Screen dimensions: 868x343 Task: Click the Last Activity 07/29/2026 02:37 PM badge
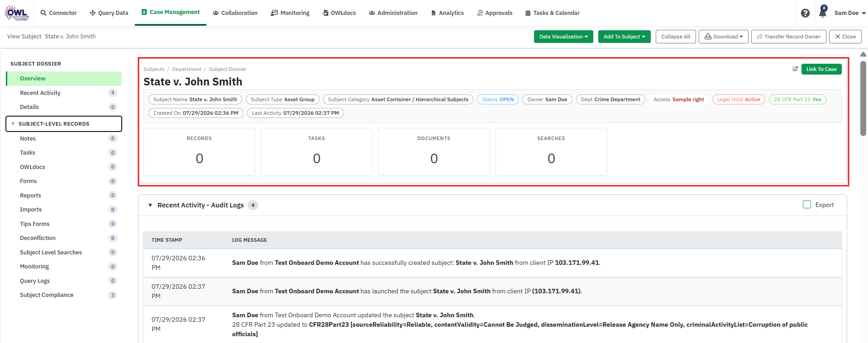[x=296, y=113]
